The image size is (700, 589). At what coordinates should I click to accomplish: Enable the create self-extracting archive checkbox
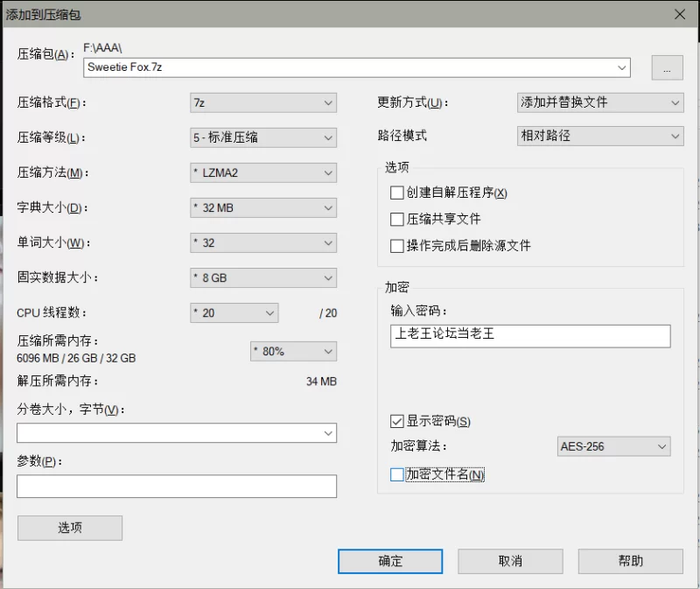pyautogui.click(x=397, y=193)
